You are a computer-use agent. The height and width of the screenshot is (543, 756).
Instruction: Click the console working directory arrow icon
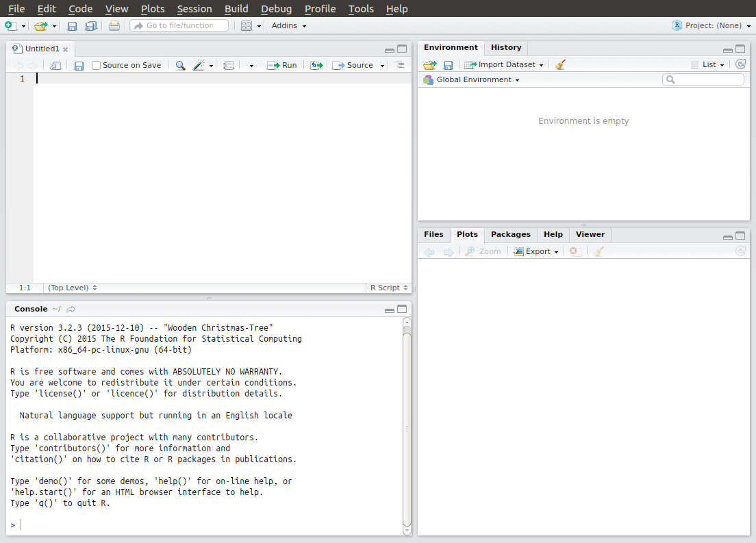tap(71, 309)
